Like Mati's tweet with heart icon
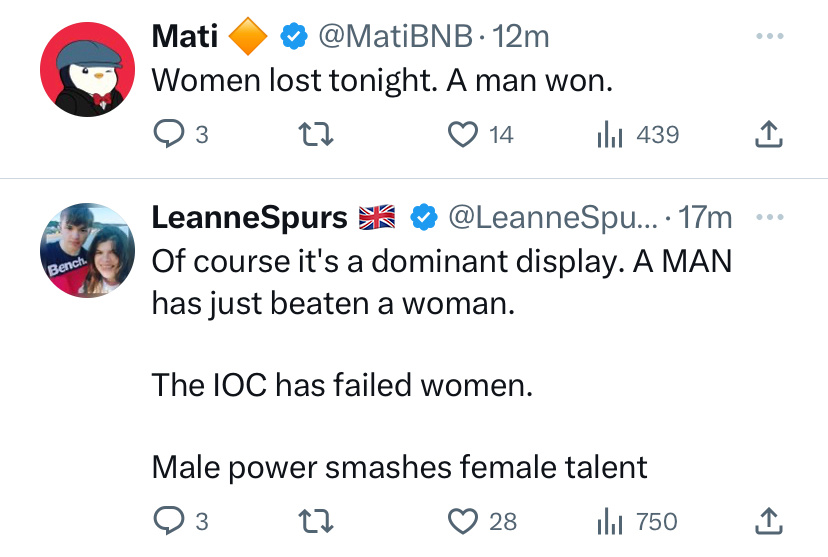828x557 pixels. pyautogui.click(x=461, y=134)
